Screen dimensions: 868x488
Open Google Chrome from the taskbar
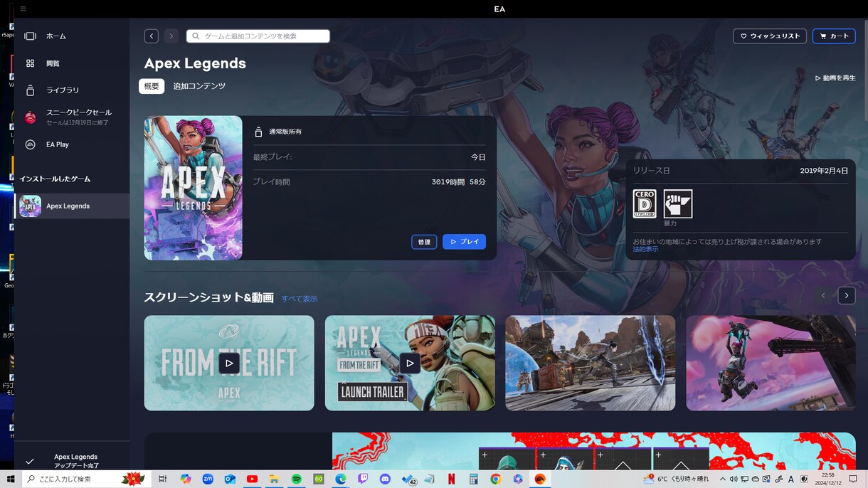495,479
